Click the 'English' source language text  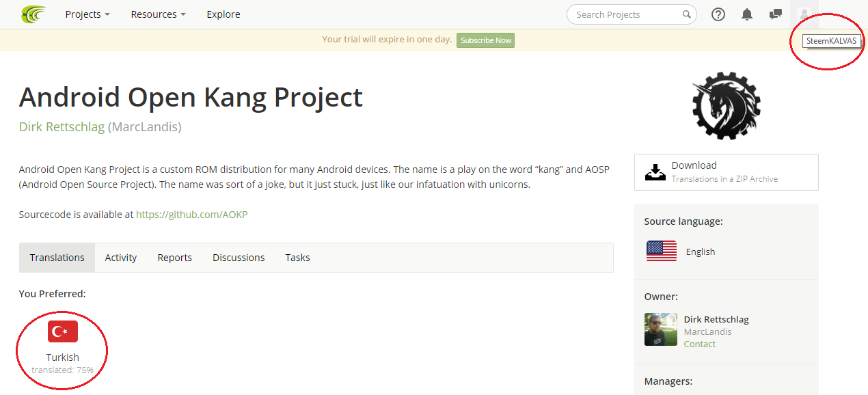(x=701, y=251)
